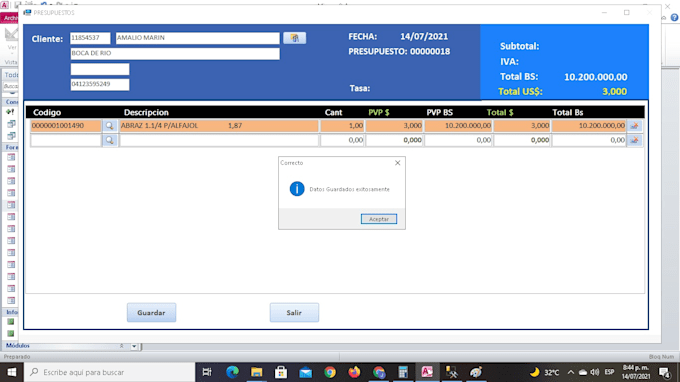This screenshot has width=680, height=382.
Task: Launch Microsoft Edge from taskbar
Action: pyautogui.click(x=232, y=372)
